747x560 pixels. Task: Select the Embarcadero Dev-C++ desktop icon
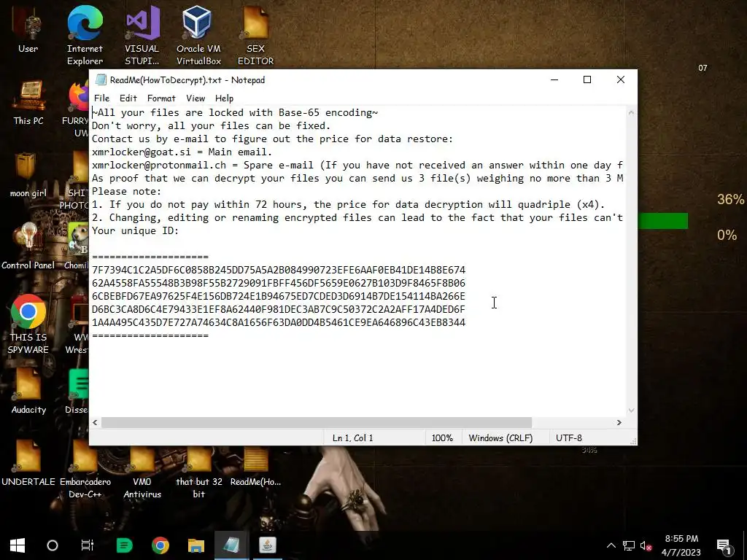(85, 469)
